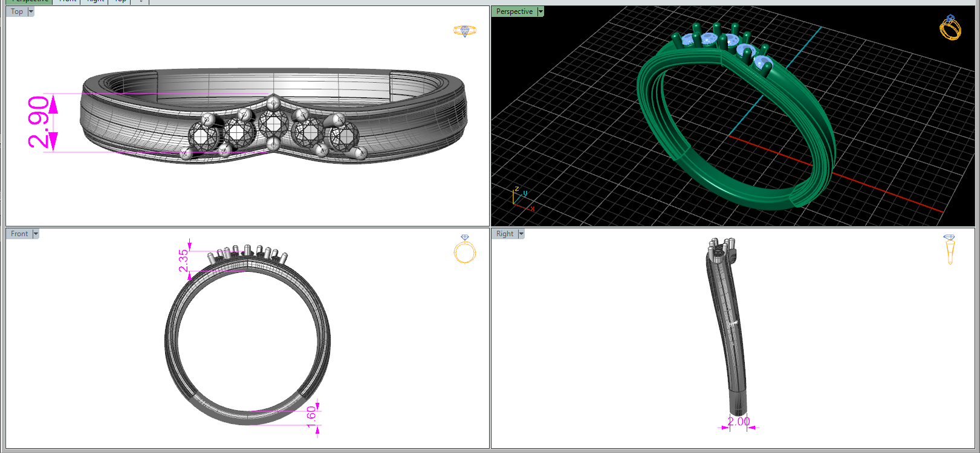The width and height of the screenshot is (980, 453).
Task: Click the ring orientation icon in Right viewport
Action: 949,249
